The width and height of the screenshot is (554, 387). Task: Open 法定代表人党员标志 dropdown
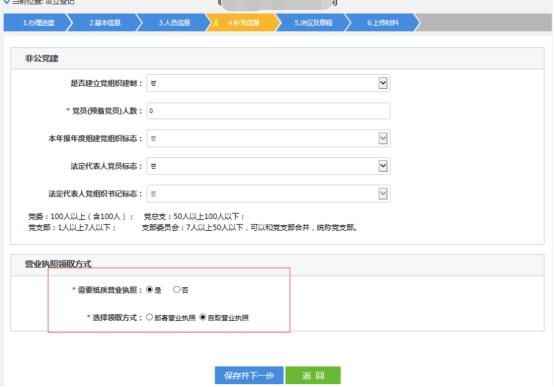pos(269,166)
